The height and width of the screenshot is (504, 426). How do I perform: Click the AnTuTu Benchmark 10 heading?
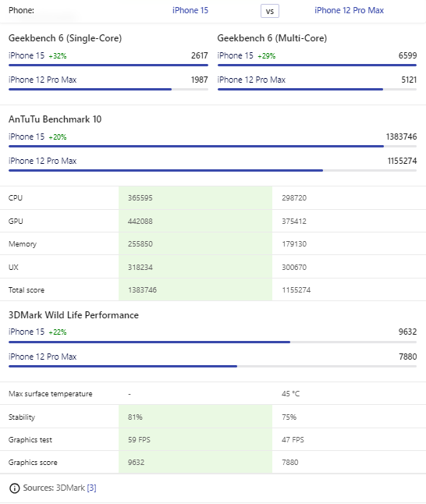point(55,119)
